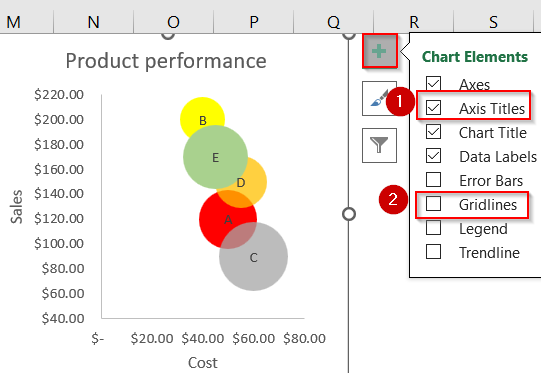
Task: Click the chart's right-middle resize handle
Action: pos(349,214)
